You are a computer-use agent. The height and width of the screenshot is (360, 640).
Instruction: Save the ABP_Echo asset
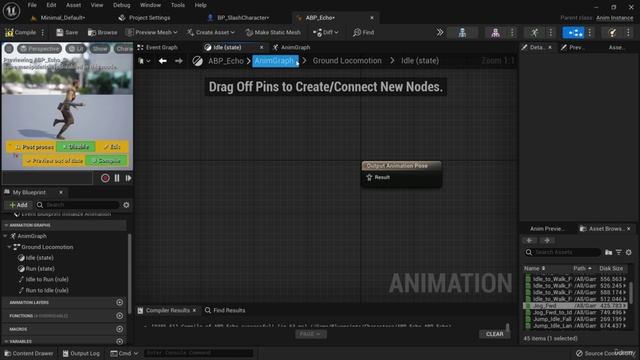point(67,32)
